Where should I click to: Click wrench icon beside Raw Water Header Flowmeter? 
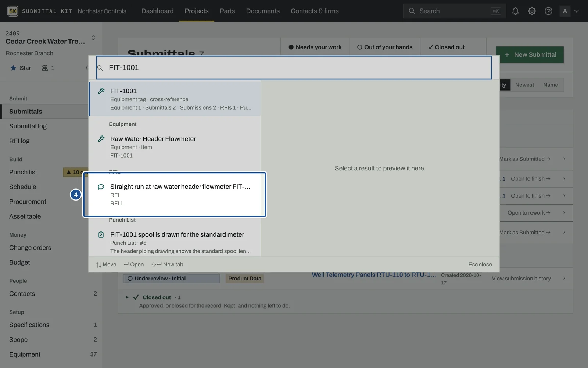[101, 139]
